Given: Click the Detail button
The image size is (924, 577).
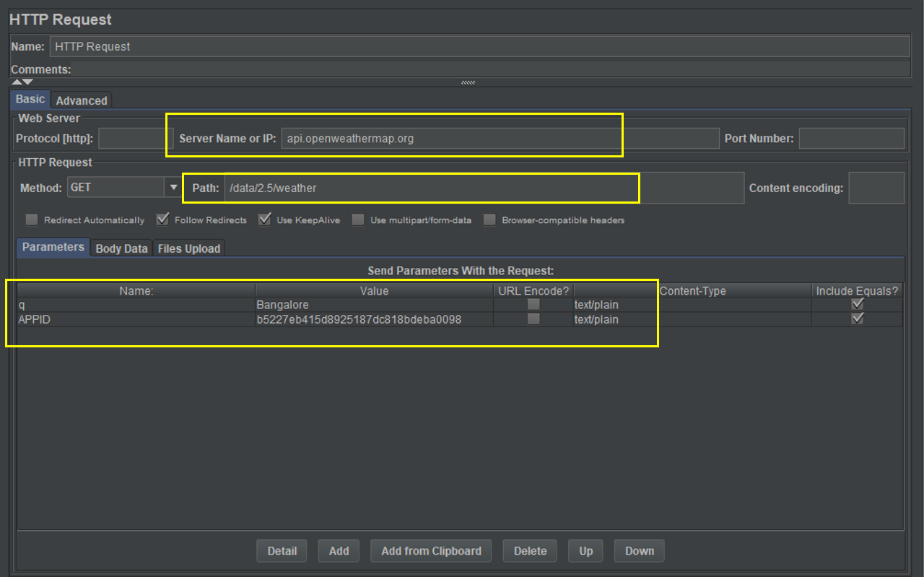Looking at the screenshot, I should pos(282,550).
